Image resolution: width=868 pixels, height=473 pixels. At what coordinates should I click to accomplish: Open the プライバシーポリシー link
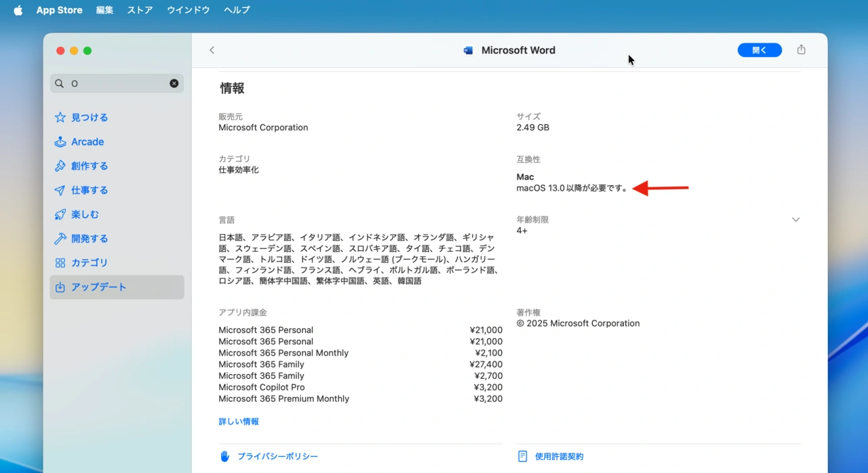click(277, 456)
